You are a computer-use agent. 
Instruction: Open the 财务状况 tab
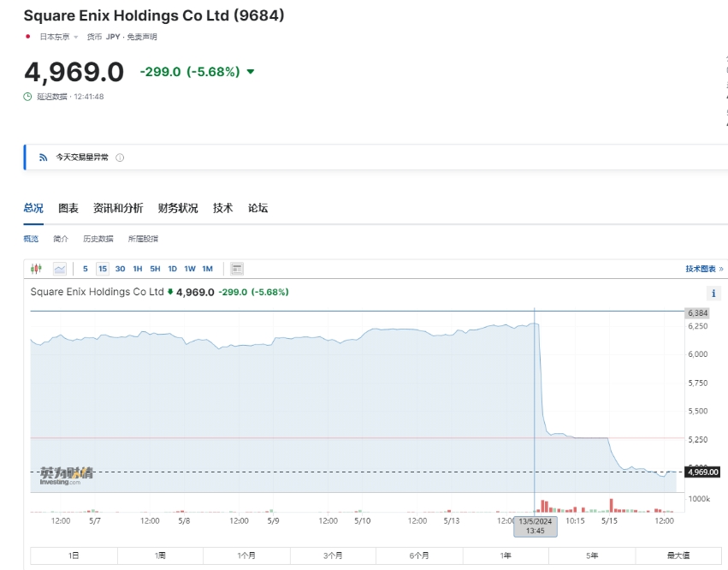pos(178,208)
